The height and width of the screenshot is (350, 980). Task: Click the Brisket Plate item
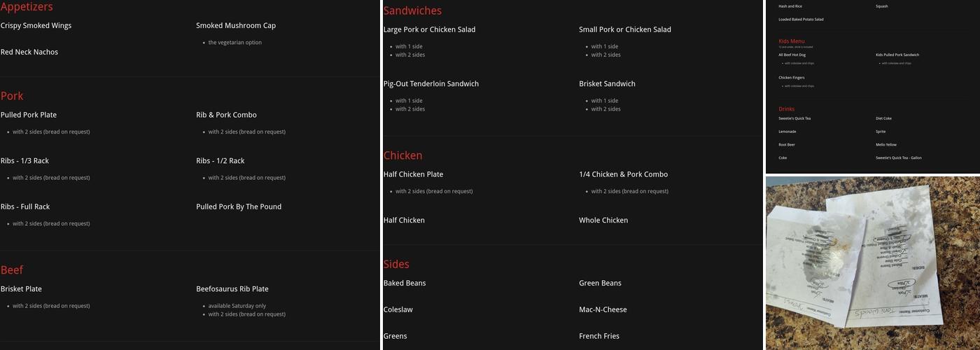click(x=21, y=289)
